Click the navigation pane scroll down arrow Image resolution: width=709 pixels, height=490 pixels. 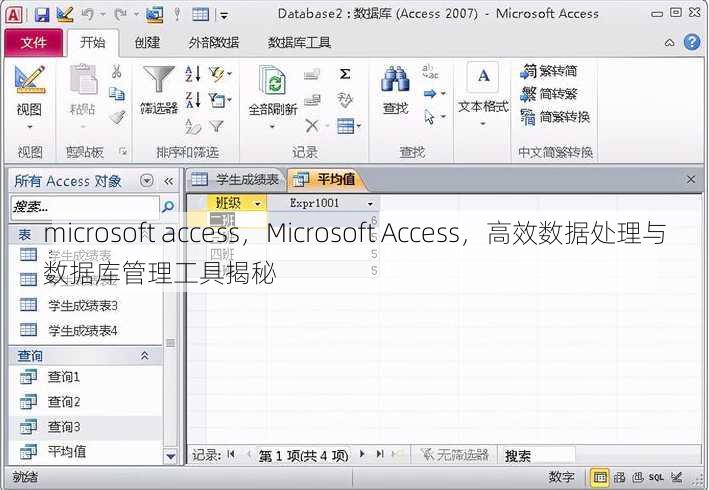point(170,456)
